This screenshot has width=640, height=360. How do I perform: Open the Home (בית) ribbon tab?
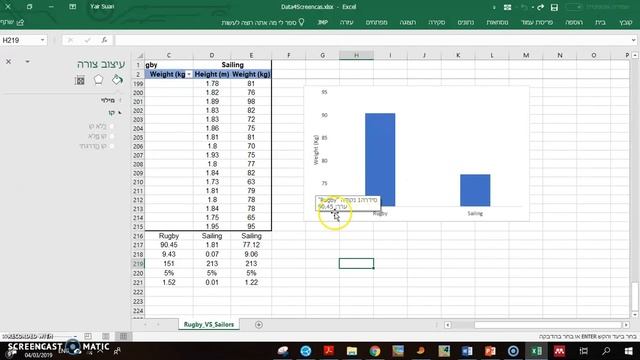[600, 22]
